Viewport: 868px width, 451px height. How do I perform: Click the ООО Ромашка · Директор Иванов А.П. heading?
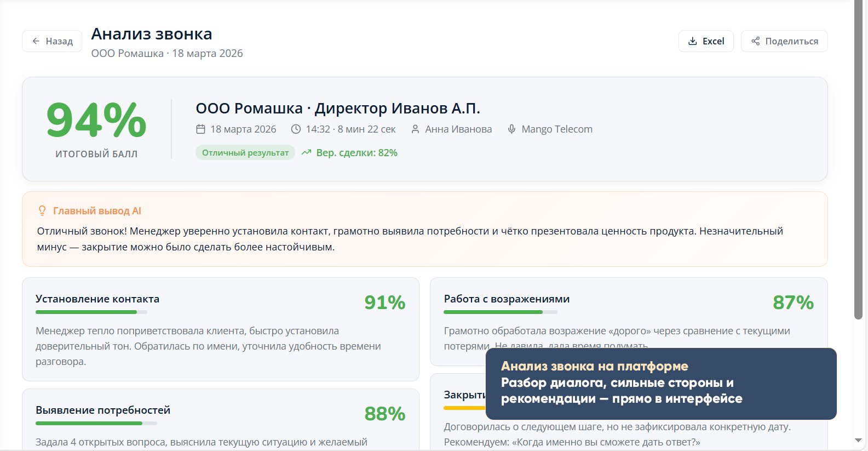[x=338, y=109]
